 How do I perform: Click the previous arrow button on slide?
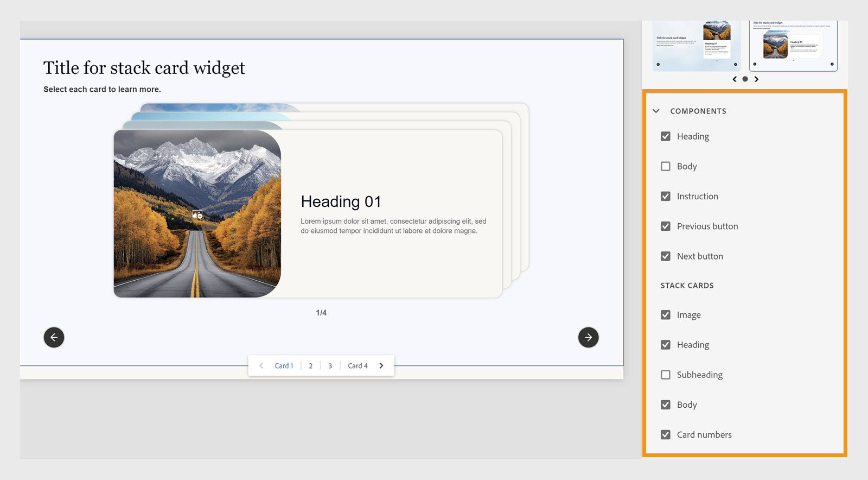coord(54,337)
